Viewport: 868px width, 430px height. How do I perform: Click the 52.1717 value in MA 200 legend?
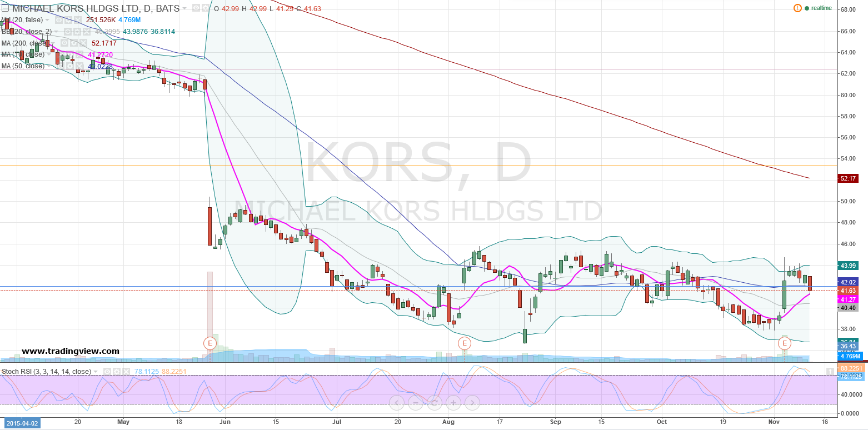coord(104,43)
